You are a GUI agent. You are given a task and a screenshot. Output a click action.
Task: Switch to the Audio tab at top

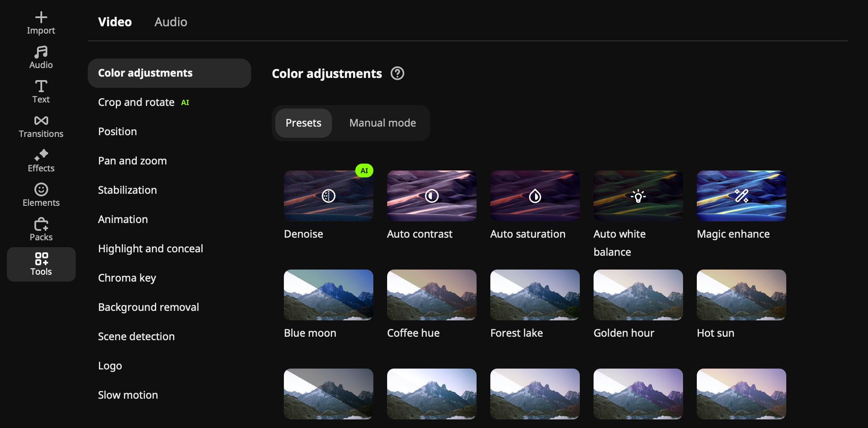click(x=171, y=22)
